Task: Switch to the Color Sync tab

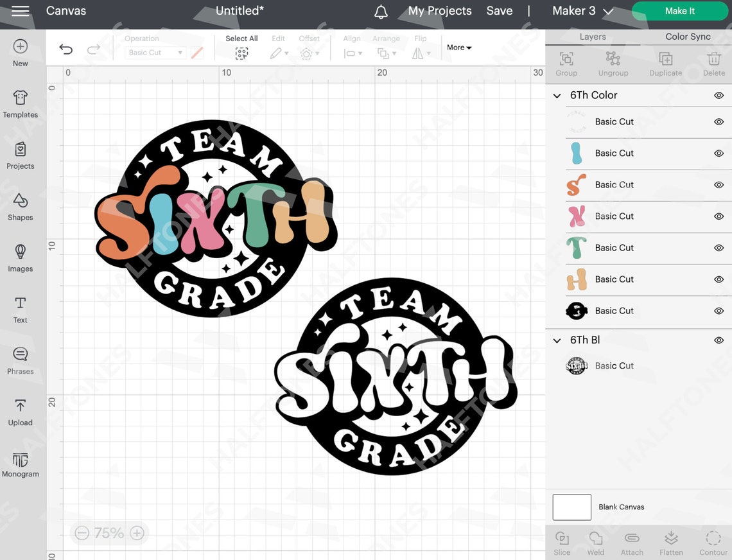Action: (686, 37)
